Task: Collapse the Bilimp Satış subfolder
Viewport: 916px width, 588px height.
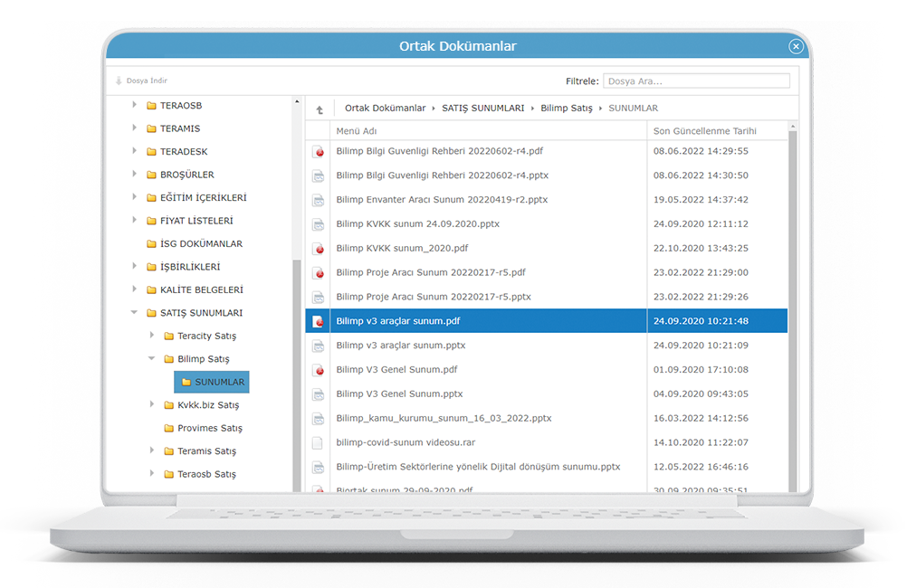Action: (x=152, y=358)
